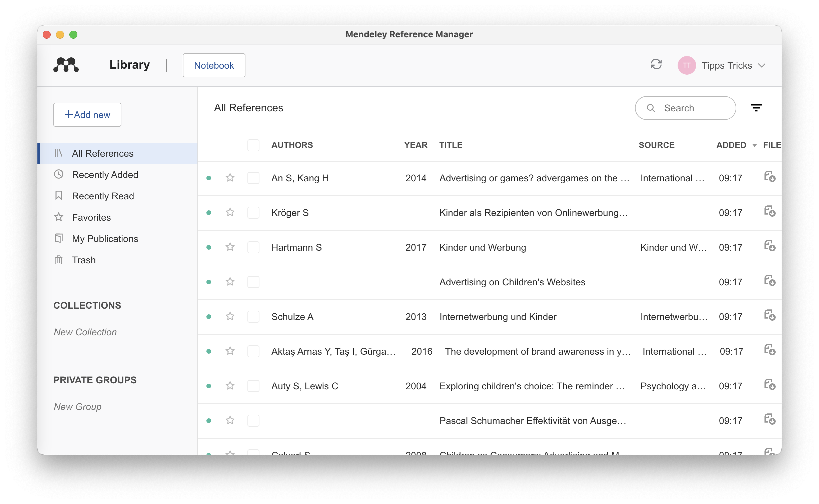Click the Add new button
The image size is (819, 504).
[87, 115]
